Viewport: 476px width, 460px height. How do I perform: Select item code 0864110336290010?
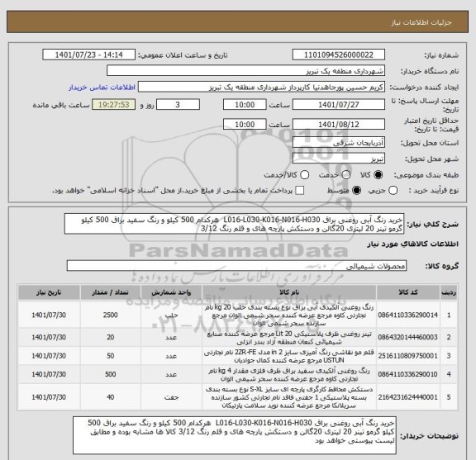click(408, 374)
